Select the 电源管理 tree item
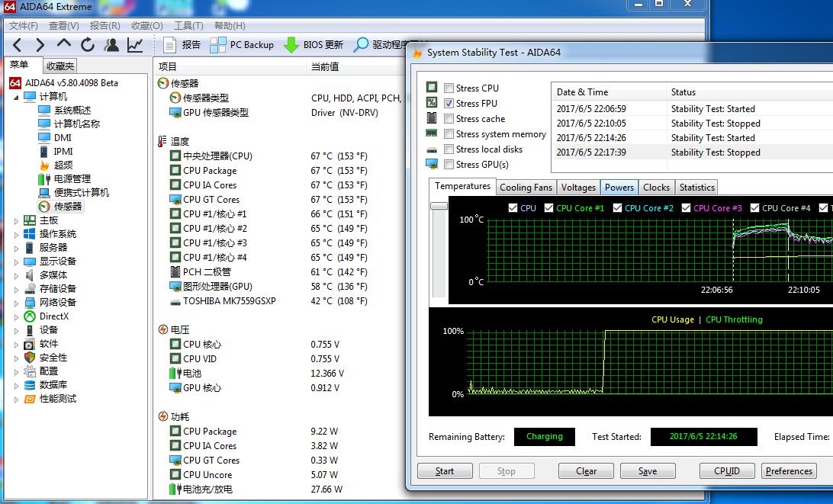Viewport: 833px width, 504px height. click(72, 179)
